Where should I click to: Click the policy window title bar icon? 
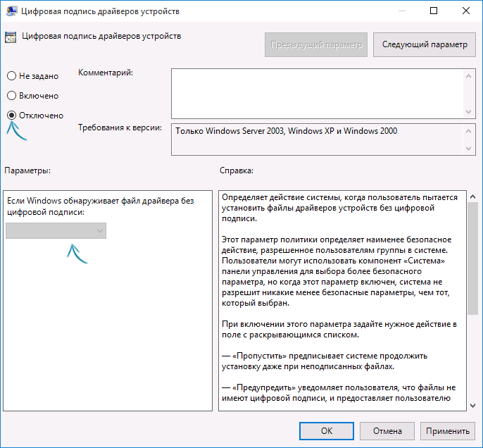pos(12,12)
